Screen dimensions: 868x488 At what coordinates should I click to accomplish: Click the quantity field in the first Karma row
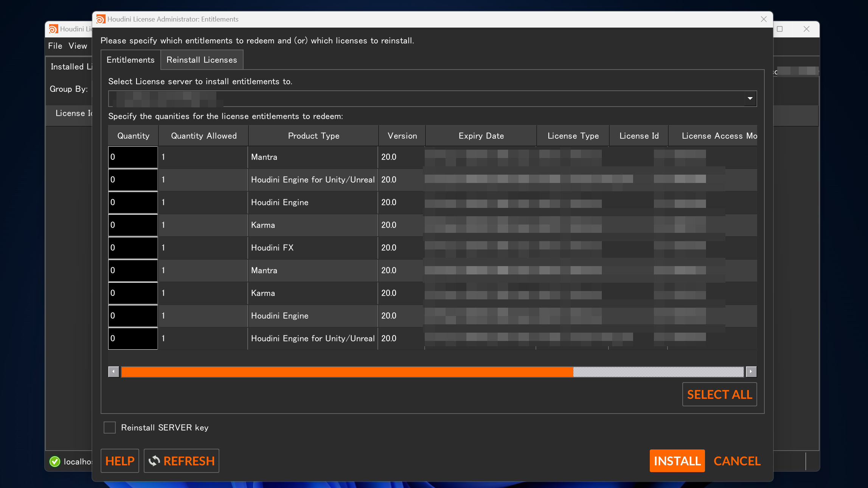click(x=133, y=225)
